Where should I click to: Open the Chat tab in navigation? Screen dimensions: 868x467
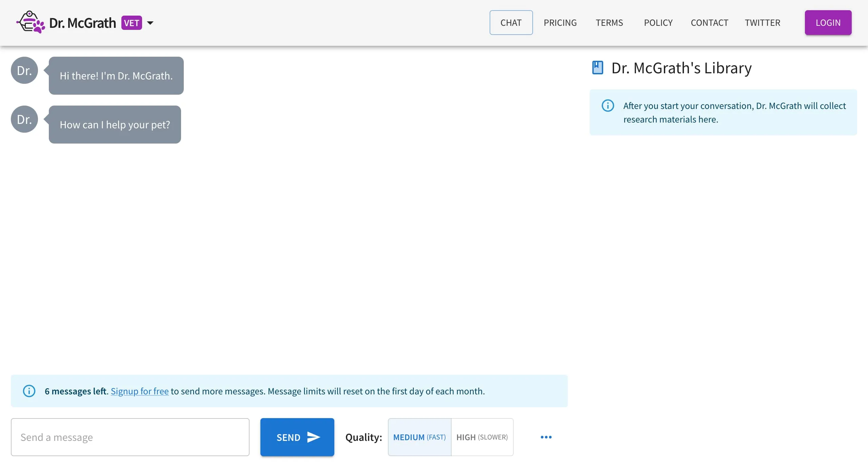point(511,23)
